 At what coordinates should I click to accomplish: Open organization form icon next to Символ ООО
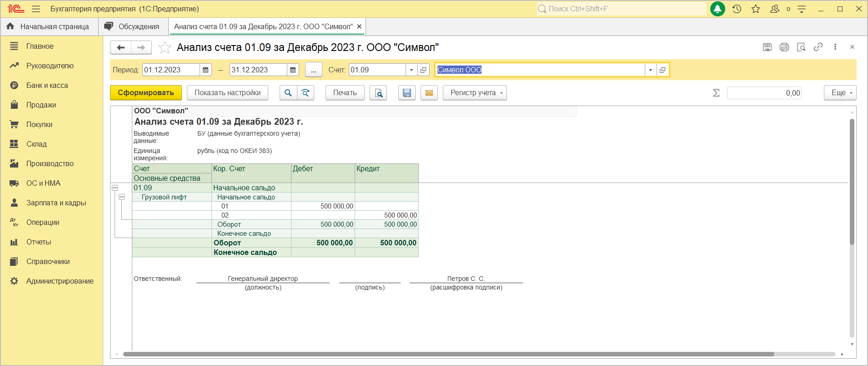662,70
